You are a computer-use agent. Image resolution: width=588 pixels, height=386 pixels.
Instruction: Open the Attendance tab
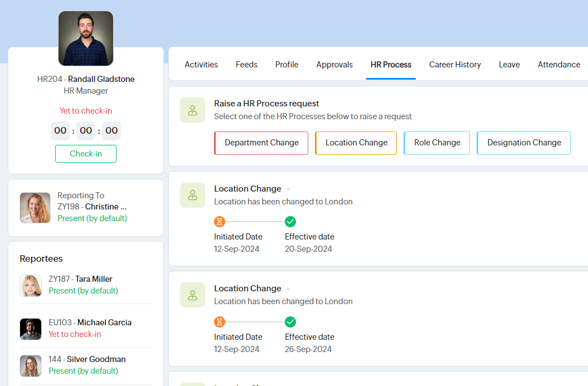(x=559, y=65)
